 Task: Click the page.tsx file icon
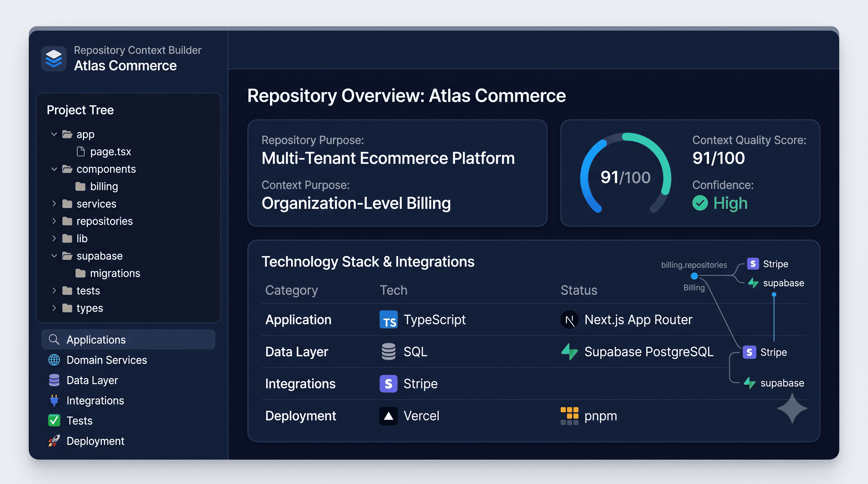[80, 152]
